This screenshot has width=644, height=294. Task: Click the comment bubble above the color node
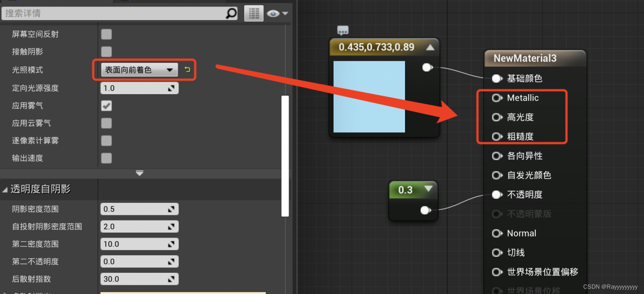pyautogui.click(x=343, y=31)
